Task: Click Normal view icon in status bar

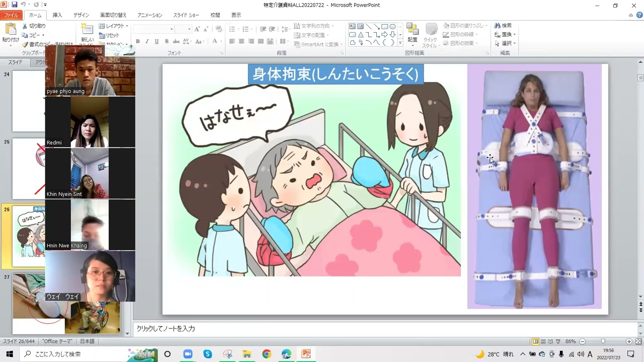Action: click(x=536, y=341)
